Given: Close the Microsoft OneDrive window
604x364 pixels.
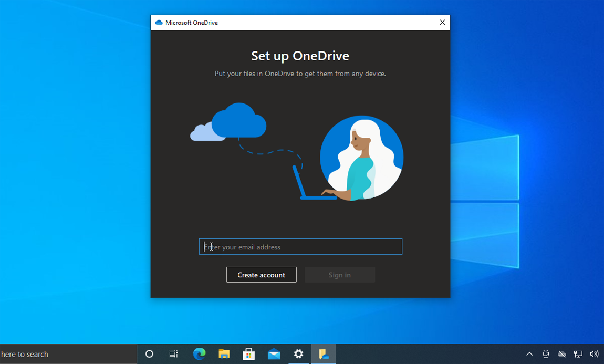Looking at the screenshot, I should (442, 23).
